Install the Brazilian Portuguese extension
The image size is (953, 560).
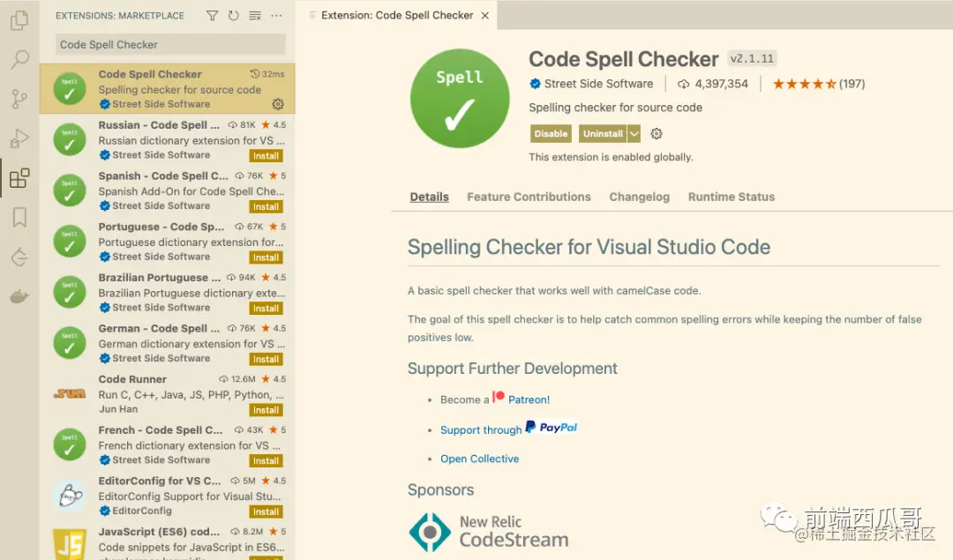[x=266, y=309]
